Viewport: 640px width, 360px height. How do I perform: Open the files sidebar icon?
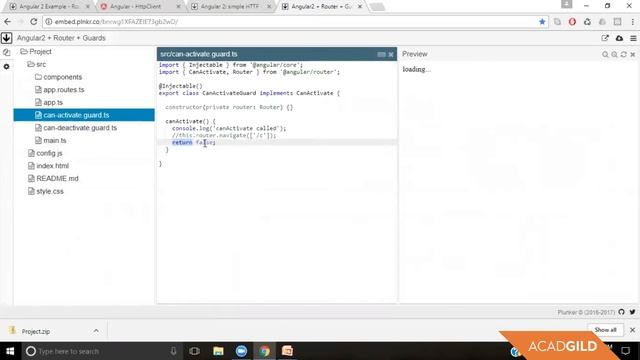click(7, 52)
